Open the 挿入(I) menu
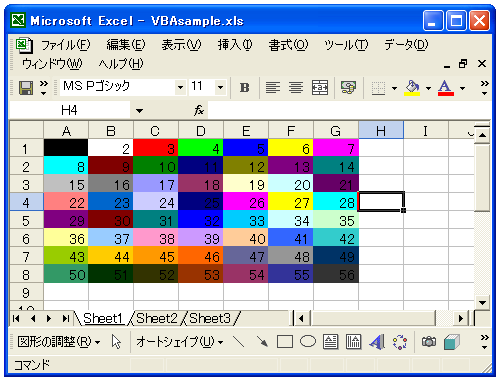The height and width of the screenshot is (380, 498). [x=235, y=45]
